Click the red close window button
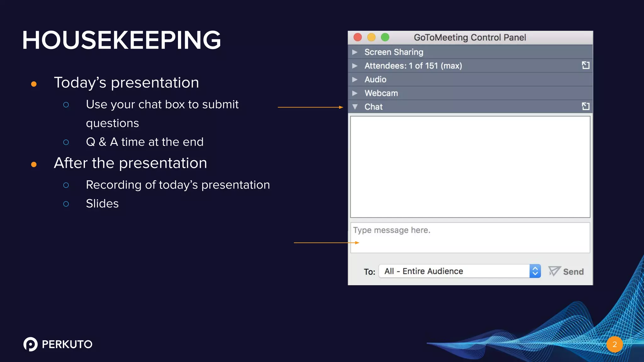644x362 pixels. pyautogui.click(x=358, y=37)
